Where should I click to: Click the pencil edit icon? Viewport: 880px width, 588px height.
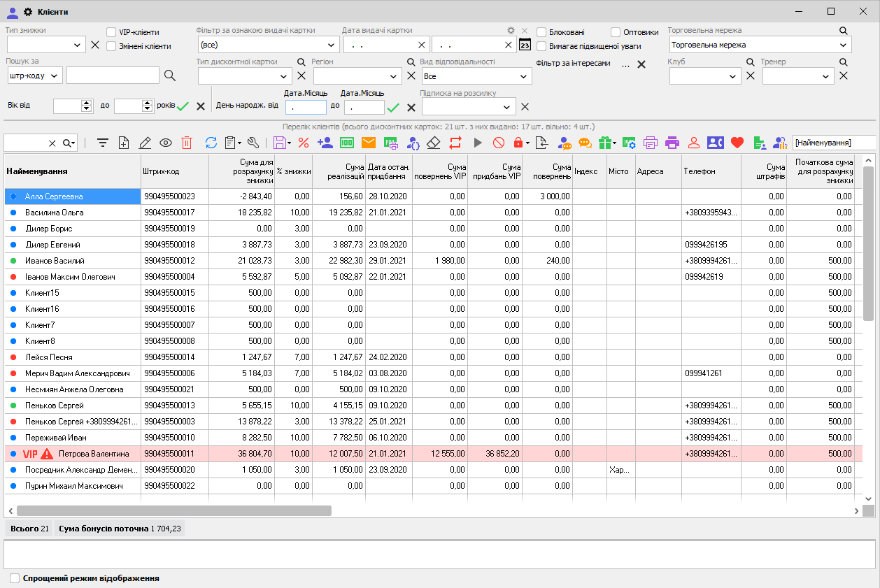(x=145, y=143)
